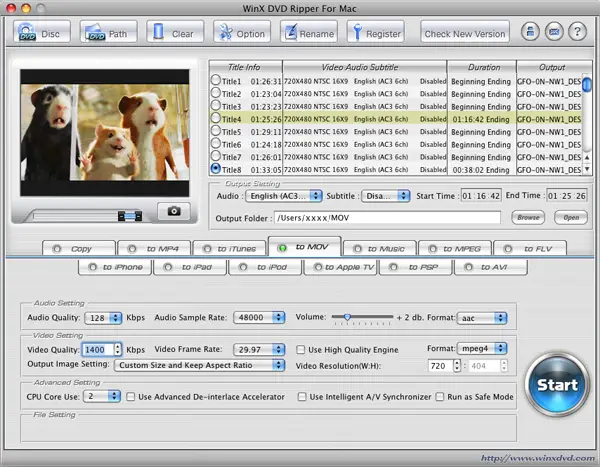Select the Title6 radio button
The width and height of the screenshot is (600, 467).
click(x=216, y=144)
